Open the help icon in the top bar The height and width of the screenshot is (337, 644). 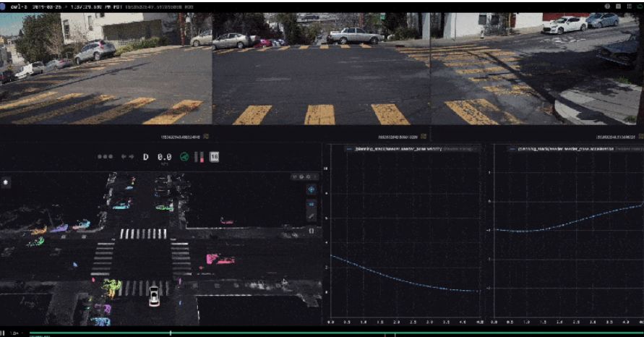tap(607, 7)
